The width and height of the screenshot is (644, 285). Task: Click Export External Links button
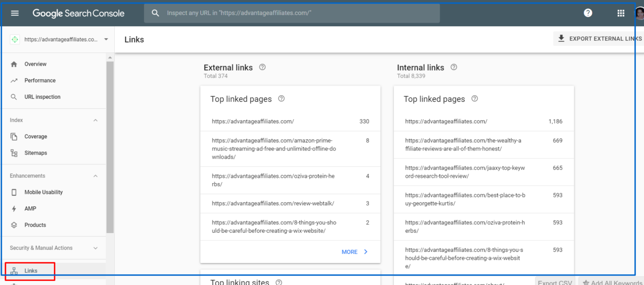[x=599, y=39]
